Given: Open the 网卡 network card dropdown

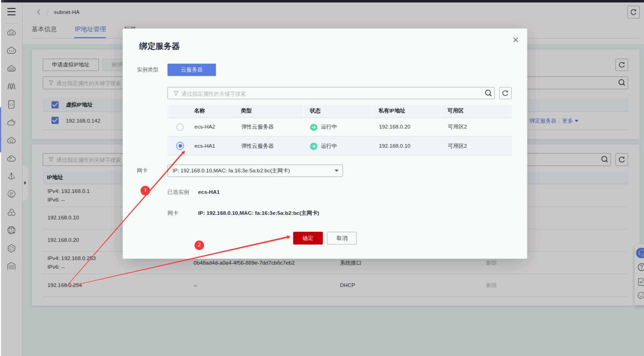Looking at the screenshot, I should (x=255, y=171).
